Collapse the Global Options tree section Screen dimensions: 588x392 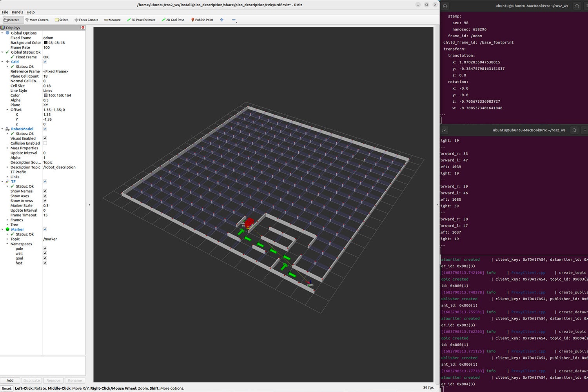tap(2, 33)
